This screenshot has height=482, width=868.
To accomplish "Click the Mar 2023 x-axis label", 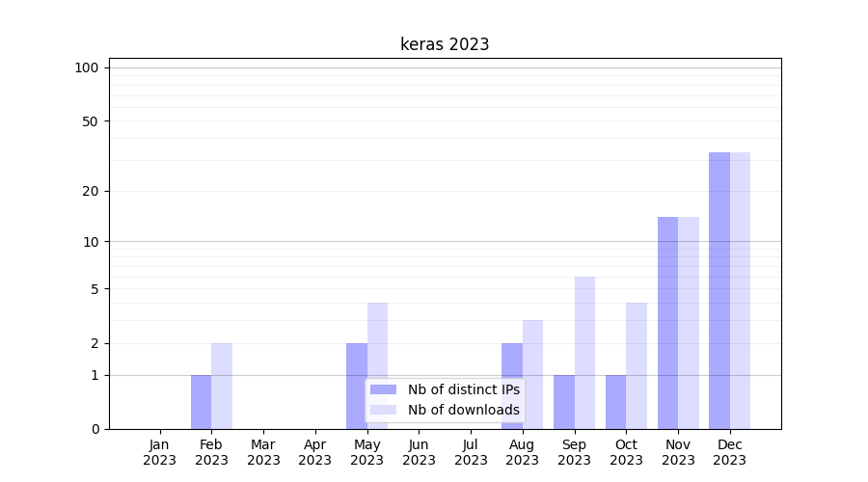I will [x=263, y=452].
